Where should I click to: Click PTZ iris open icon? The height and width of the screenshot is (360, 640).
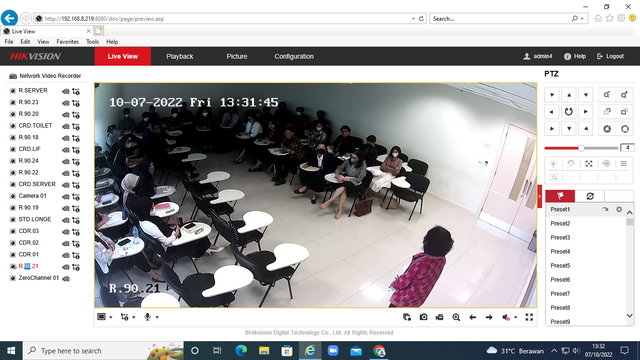pyautogui.click(x=624, y=129)
